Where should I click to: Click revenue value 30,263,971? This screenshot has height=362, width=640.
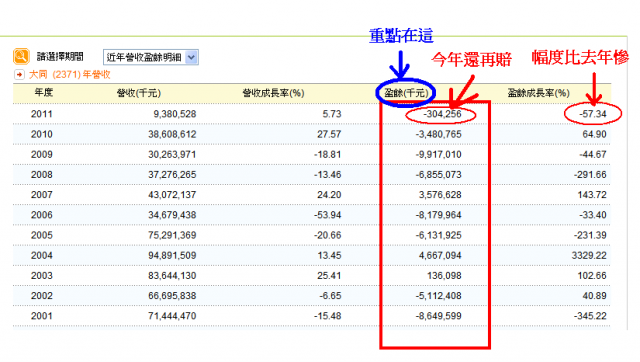(x=172, y=155)
